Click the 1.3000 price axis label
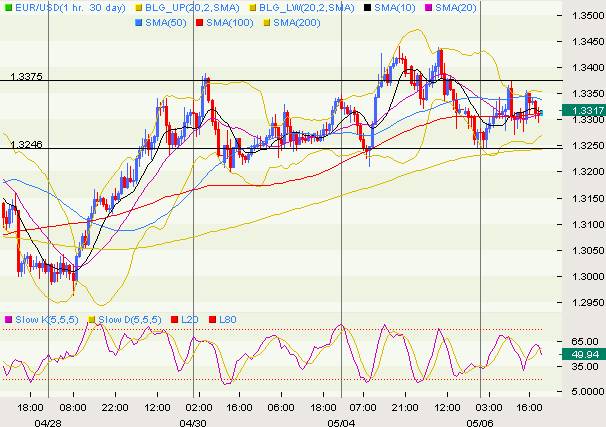Image resolution: width=606 pixels, height=427 pixels. coord(588,276)
